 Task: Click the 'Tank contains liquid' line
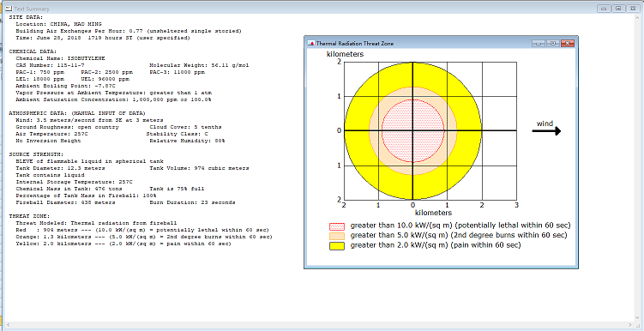pyautogui.click(x=50, y=175)
